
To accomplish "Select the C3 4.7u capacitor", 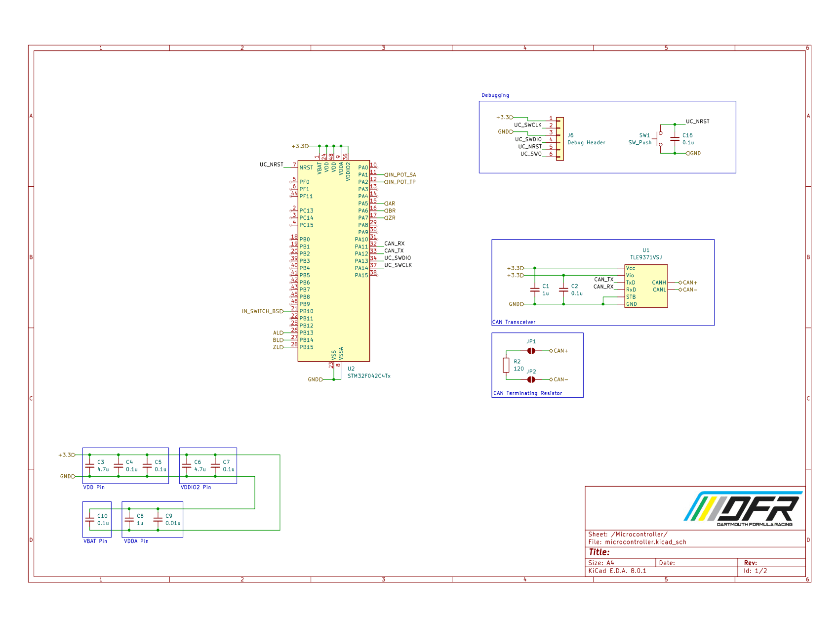I will pos(89,465).
